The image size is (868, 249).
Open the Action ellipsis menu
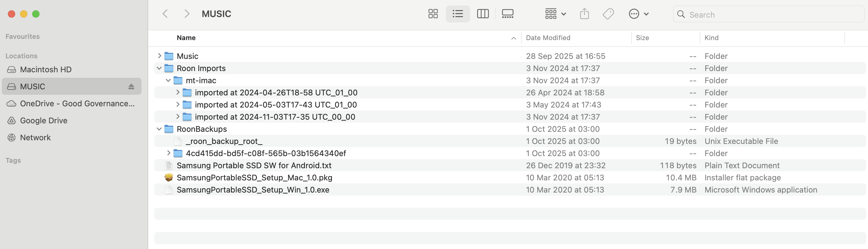(638, 14)
